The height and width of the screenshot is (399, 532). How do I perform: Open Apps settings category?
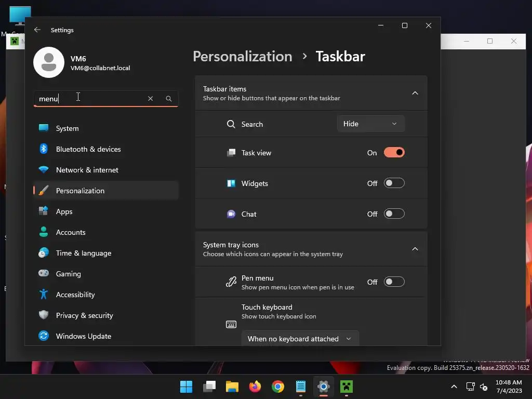pos(106,211)
